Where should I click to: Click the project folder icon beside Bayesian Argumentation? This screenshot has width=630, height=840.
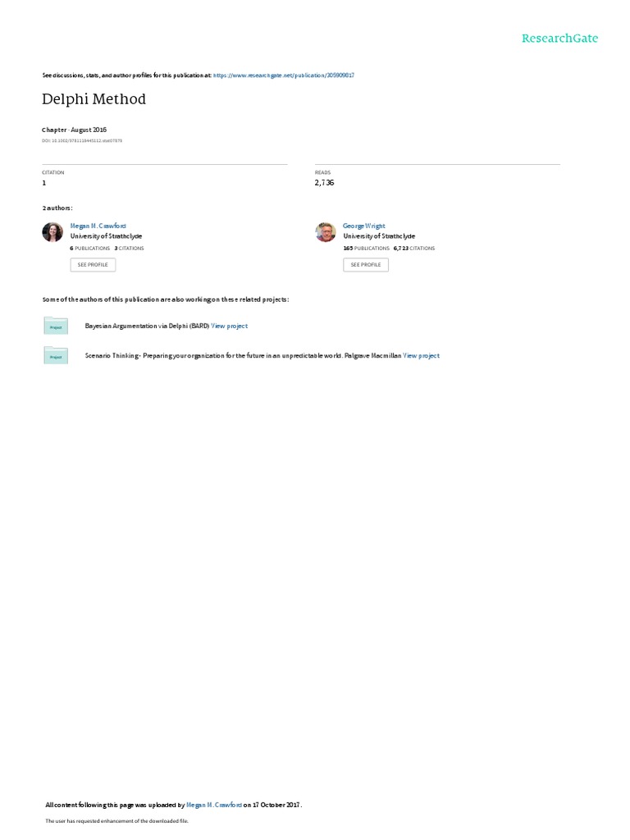click(x=56, y=326)
